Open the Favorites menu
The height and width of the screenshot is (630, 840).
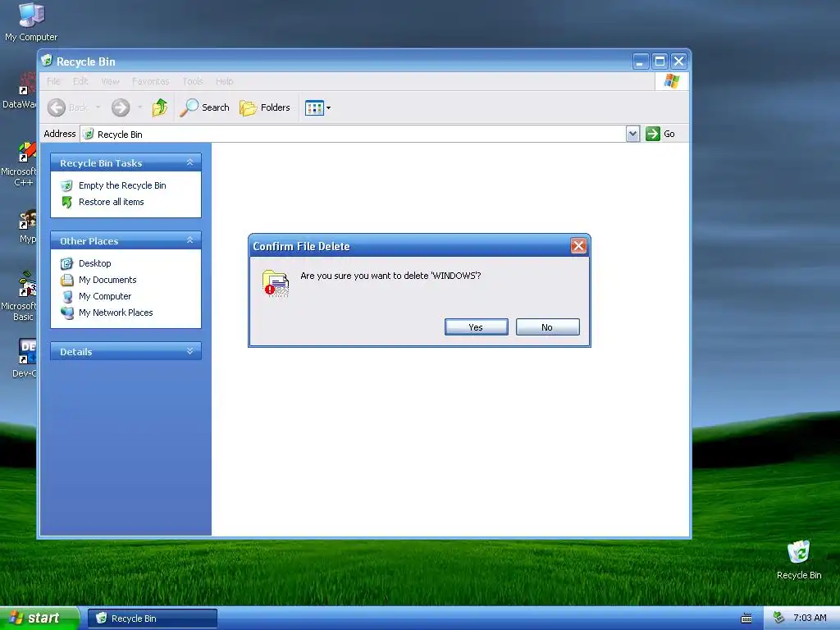(151, 81)
